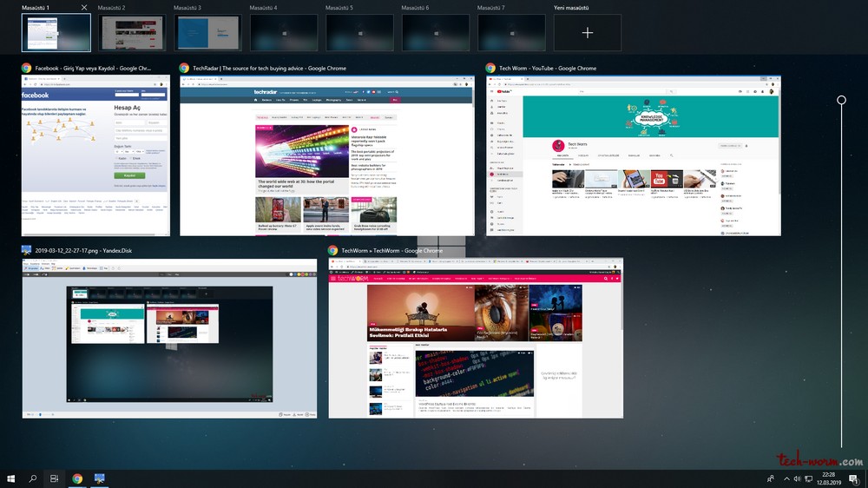Click the Task View taskbar icon

point(54,478)
